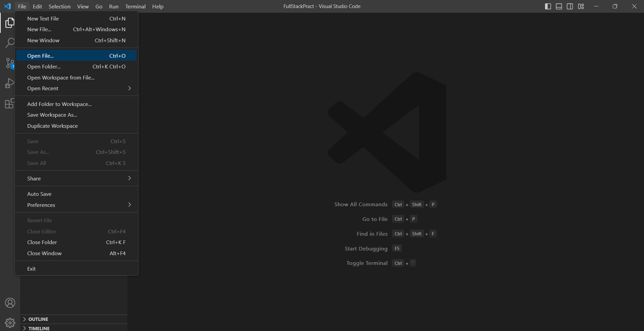
Task: Choose New Text File
Action: [x=76, y=19]
